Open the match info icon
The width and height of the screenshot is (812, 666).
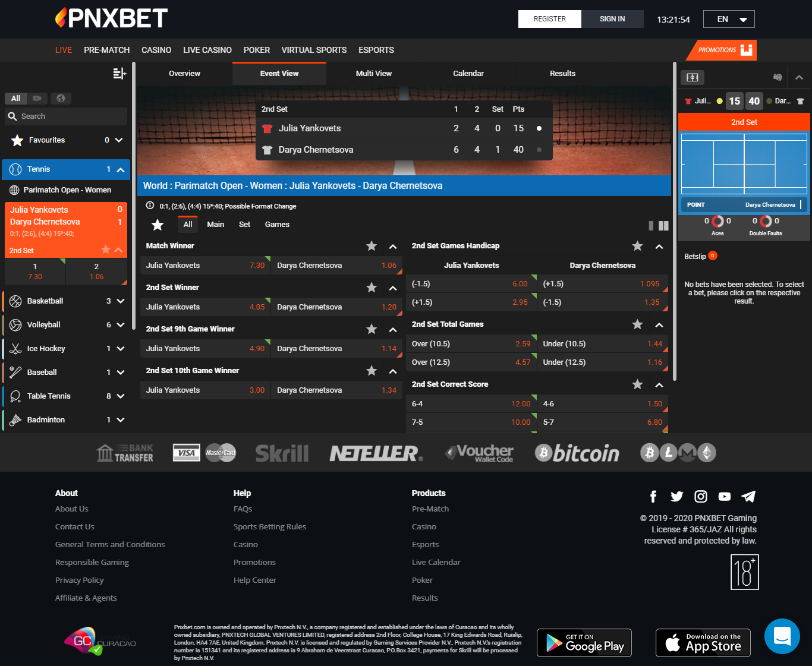click(x=150, y=206)
